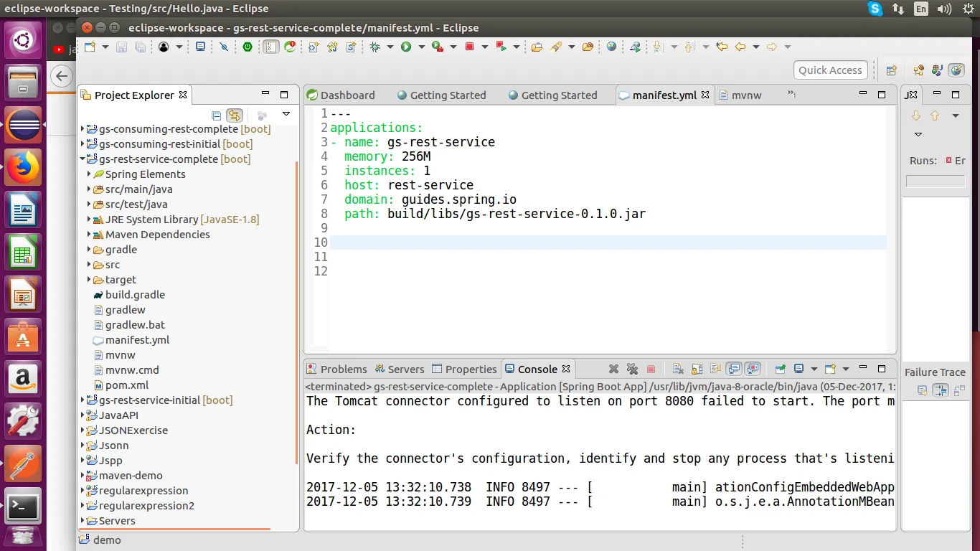Screen dimensions: 980x551
Task: Remove the launch with the Console X icon
Action: [613, 369]
